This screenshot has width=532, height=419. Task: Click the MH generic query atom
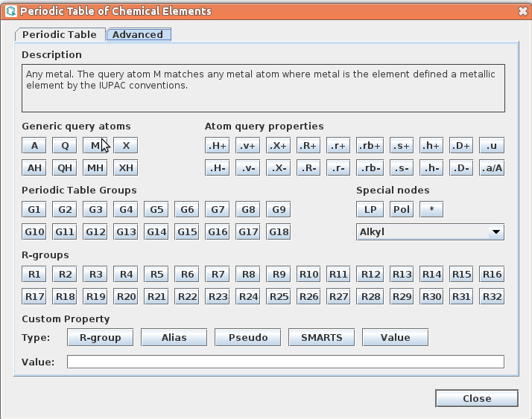[x=95, y=168]
